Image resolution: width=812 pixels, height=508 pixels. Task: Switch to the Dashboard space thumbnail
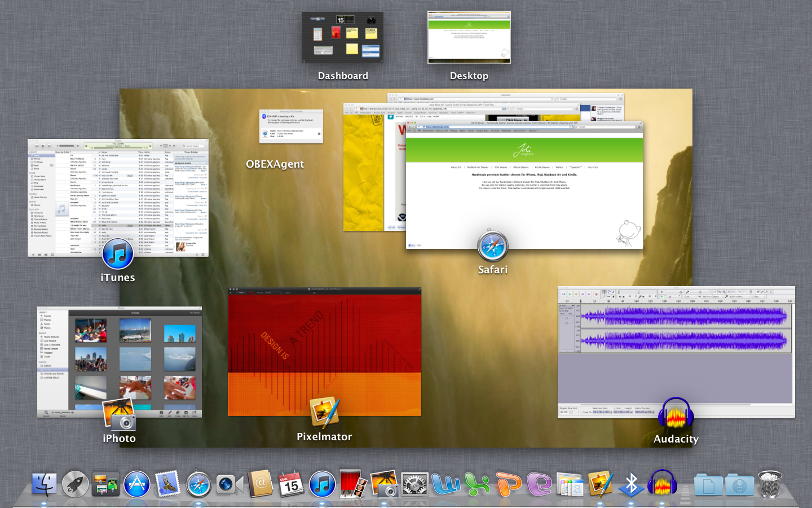coord(343,37)
